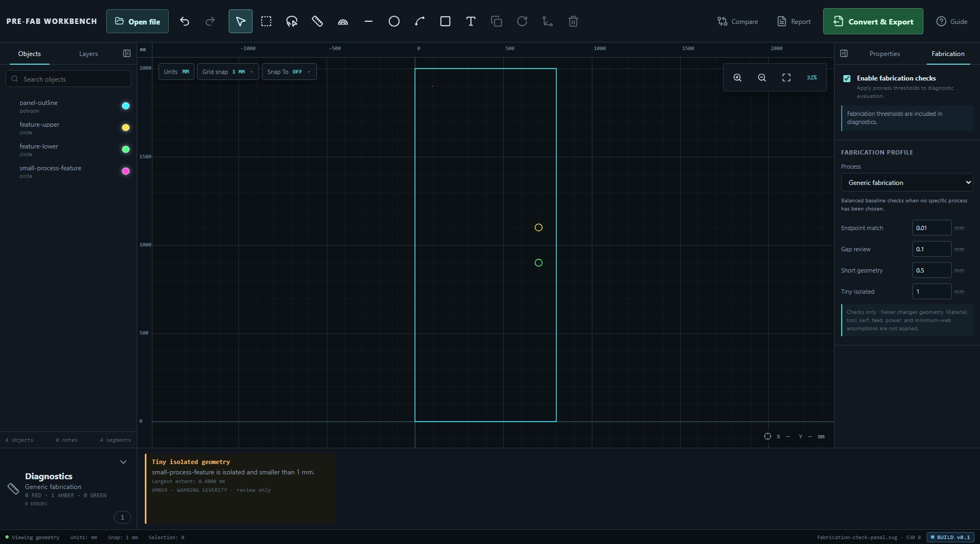The height and width of the screenshot is (544, 980).
Task: Fit the drawing to view
Action: [786, 78]
